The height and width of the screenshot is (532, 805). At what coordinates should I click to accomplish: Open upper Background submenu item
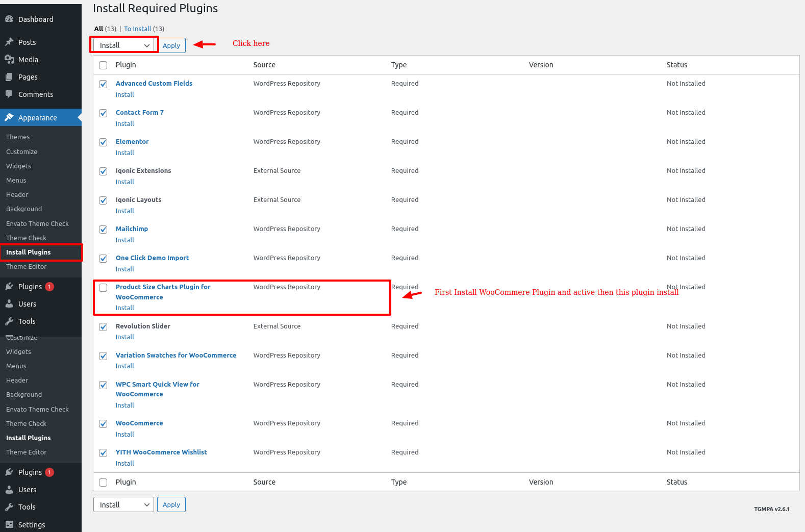click(x=24, y=209)
